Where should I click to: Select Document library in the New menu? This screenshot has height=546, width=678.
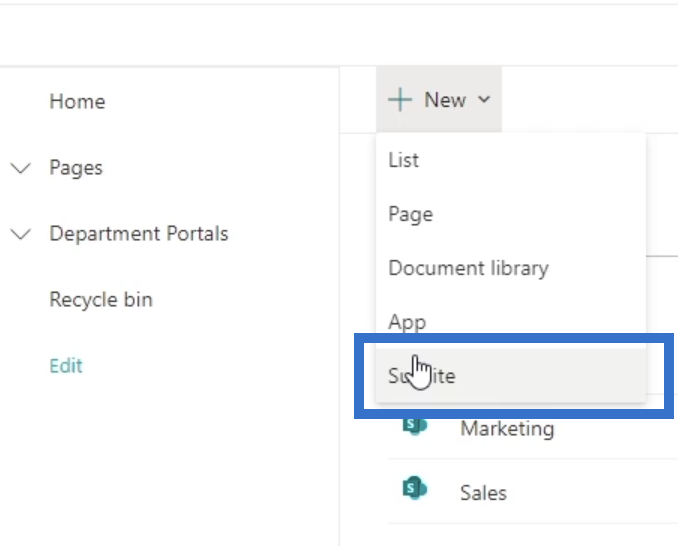coord(468,268)
